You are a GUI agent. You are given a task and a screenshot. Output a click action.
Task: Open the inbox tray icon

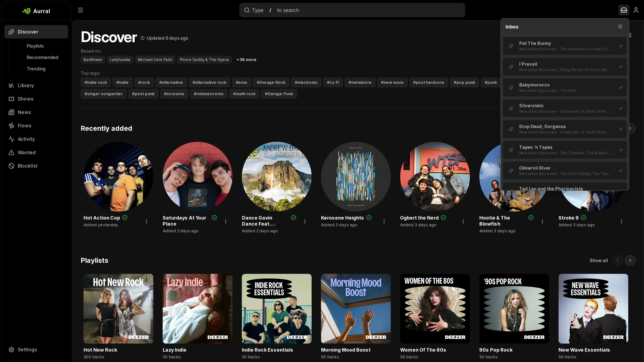(624, 10)
